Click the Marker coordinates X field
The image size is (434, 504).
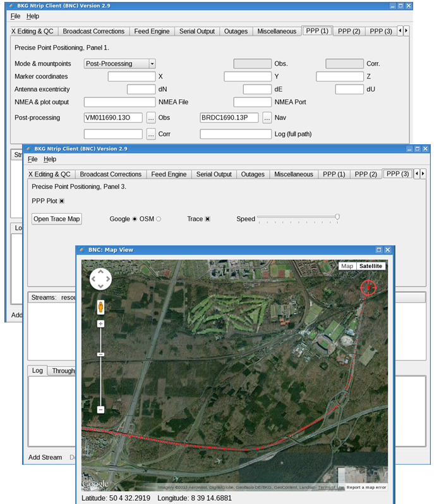131,77
